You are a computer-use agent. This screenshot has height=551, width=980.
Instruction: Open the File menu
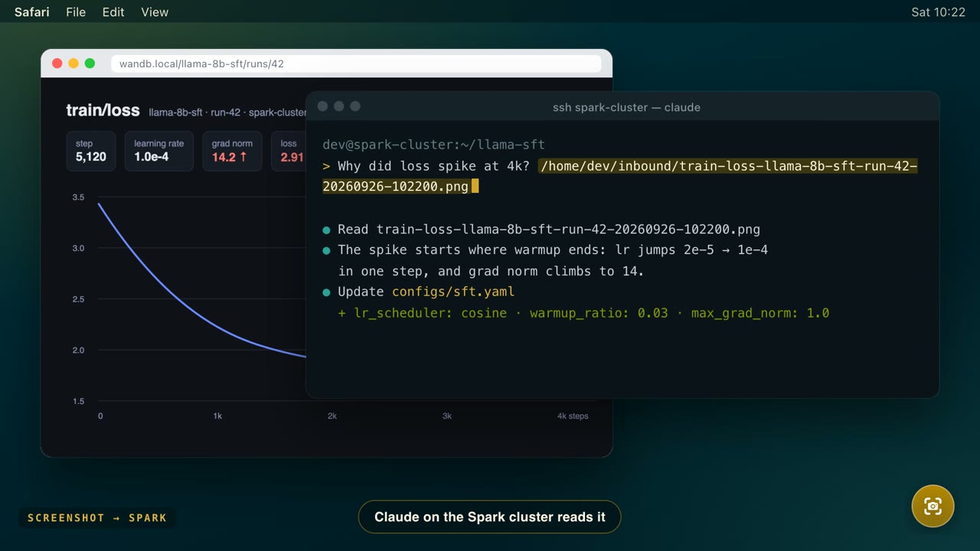(x=76, y=12)
